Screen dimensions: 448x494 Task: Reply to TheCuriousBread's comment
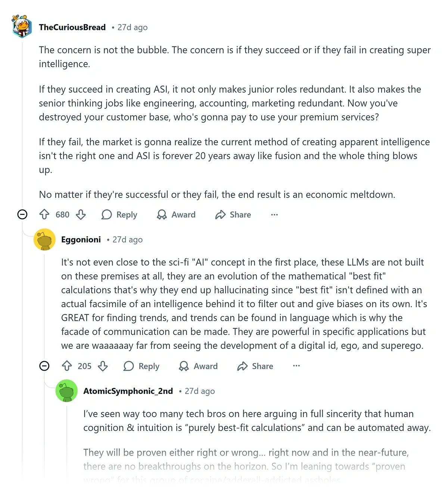click(119, 215)
